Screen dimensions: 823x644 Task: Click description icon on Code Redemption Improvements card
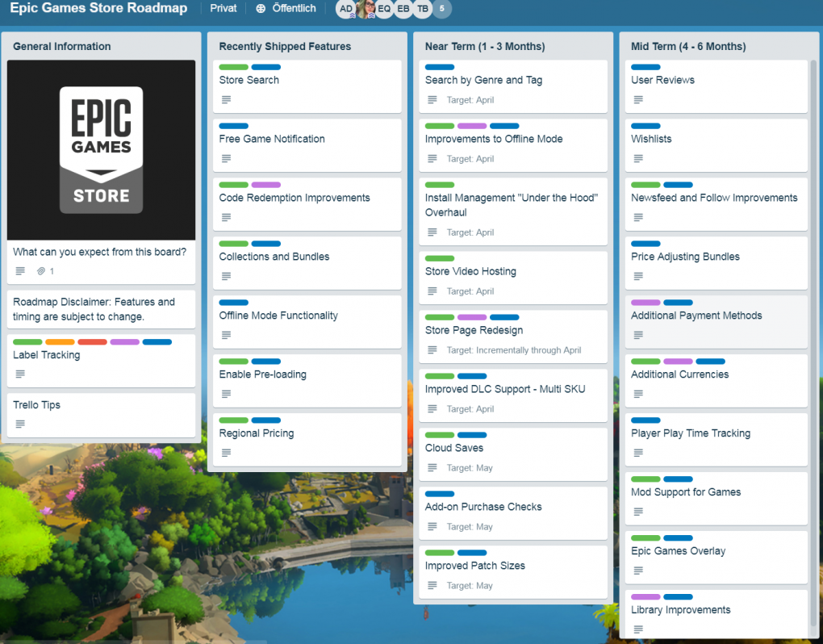(x=226, y=217)
